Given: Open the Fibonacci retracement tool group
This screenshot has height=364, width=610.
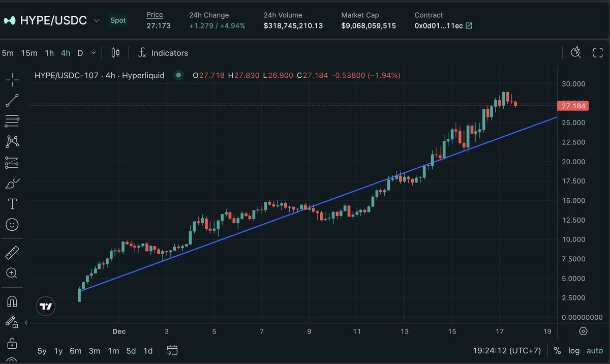Looking at the screenshot, I should 12,121.
